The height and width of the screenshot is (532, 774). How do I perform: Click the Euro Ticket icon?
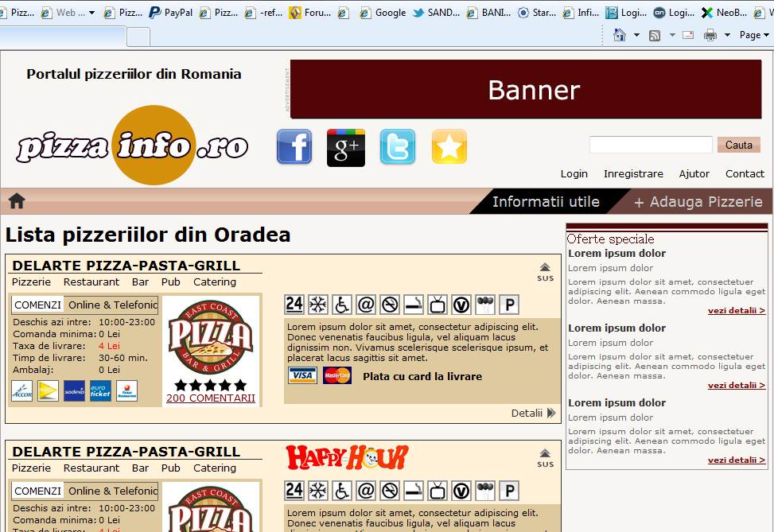click(101, 391)
